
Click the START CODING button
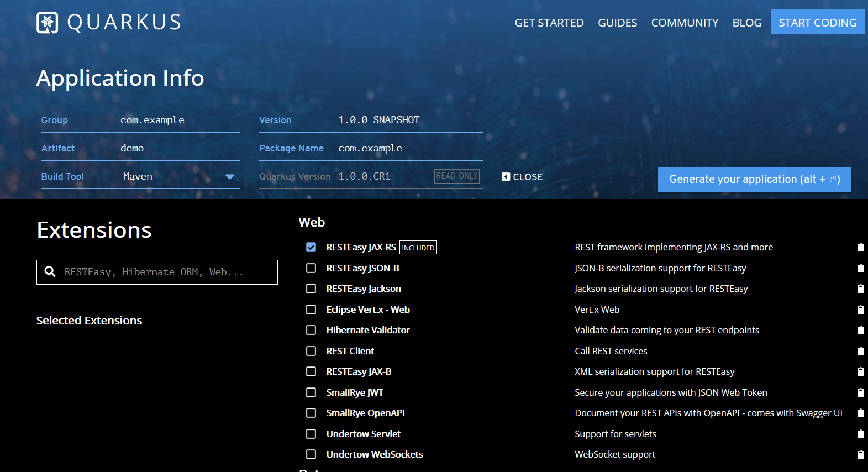[817, 22]
